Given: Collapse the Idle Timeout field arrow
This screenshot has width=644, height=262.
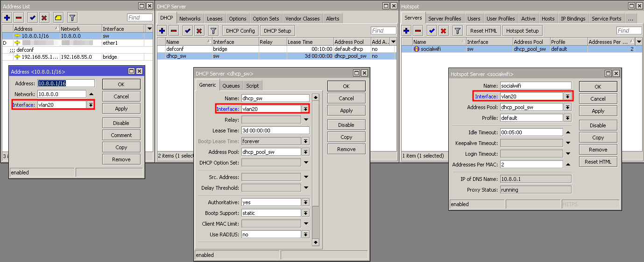Looking at the screenshot, I should tap(568, 132).
